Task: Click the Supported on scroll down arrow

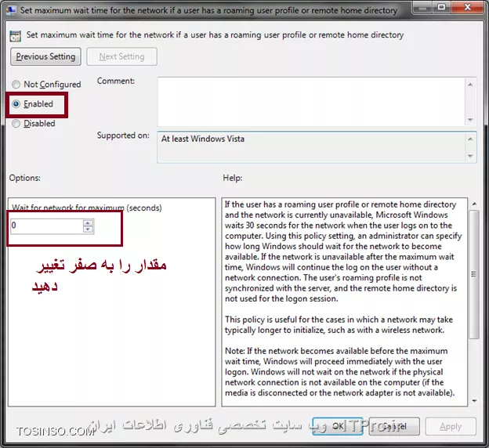Action: coord(470,156)
